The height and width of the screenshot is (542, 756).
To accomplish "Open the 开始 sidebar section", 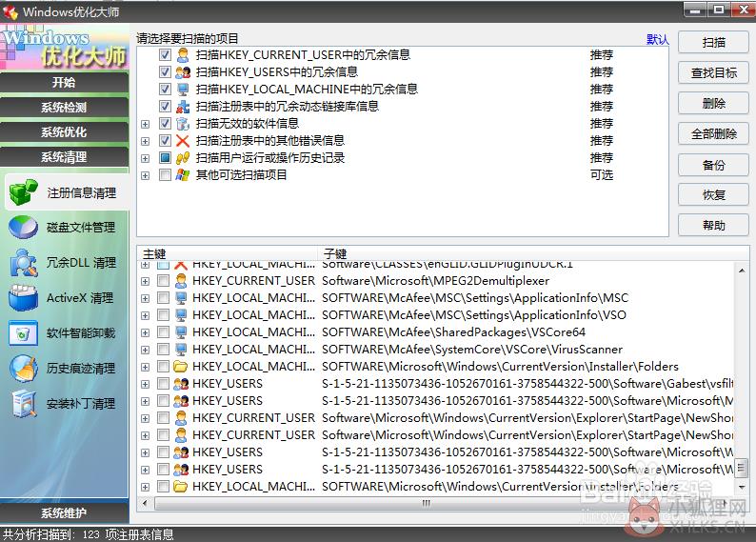I will pos(64,83).
